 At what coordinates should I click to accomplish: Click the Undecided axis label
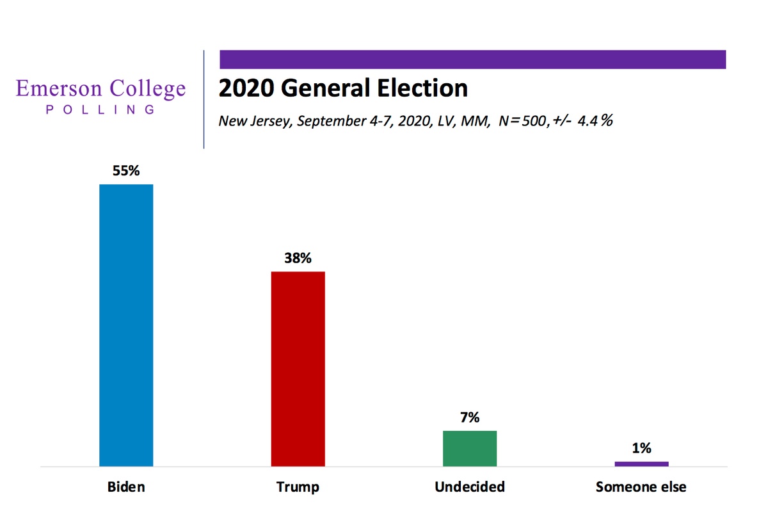(x=470, y=487)
